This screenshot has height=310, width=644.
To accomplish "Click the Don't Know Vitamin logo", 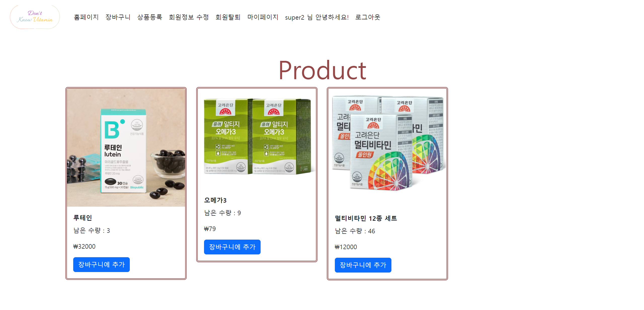I will pos(35,17).
